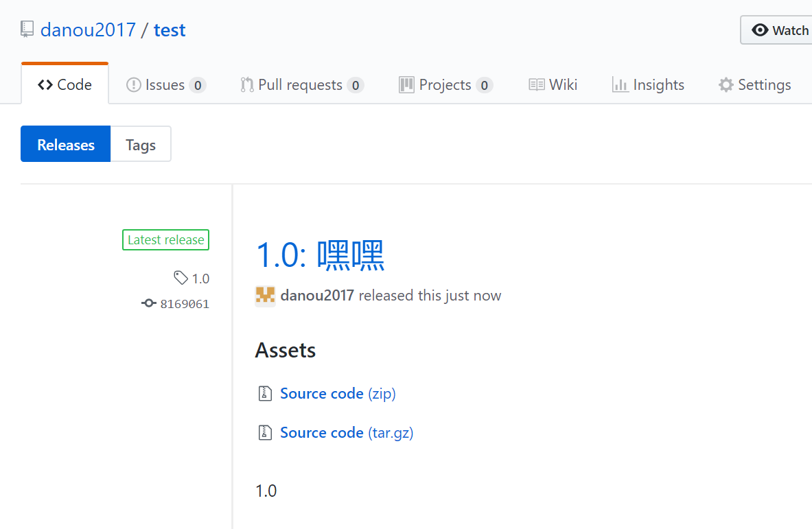Open the Issues tab

tap(165, 85)
